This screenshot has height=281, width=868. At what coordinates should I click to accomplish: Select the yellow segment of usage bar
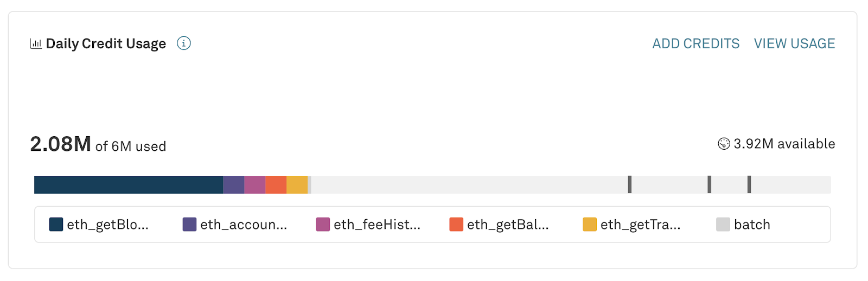[297, 185]
